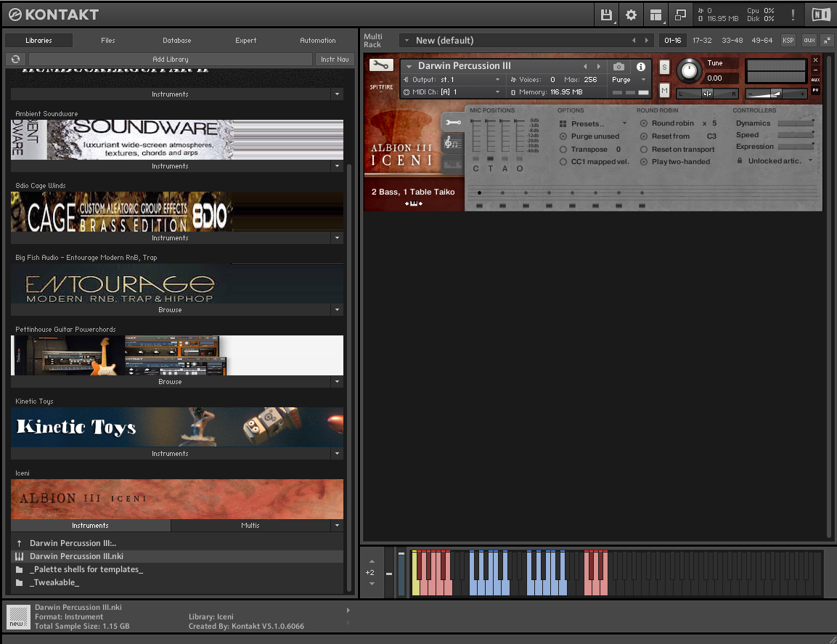Switch to the Database tab
Viewport: 837px width, 644px height.
click(176, 41)
